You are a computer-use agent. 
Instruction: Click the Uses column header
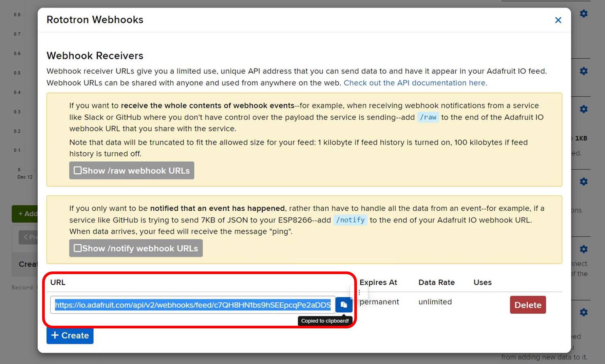483,282
